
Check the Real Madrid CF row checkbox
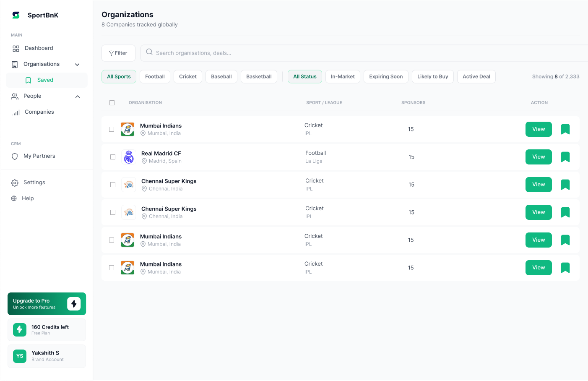point(113,157)
